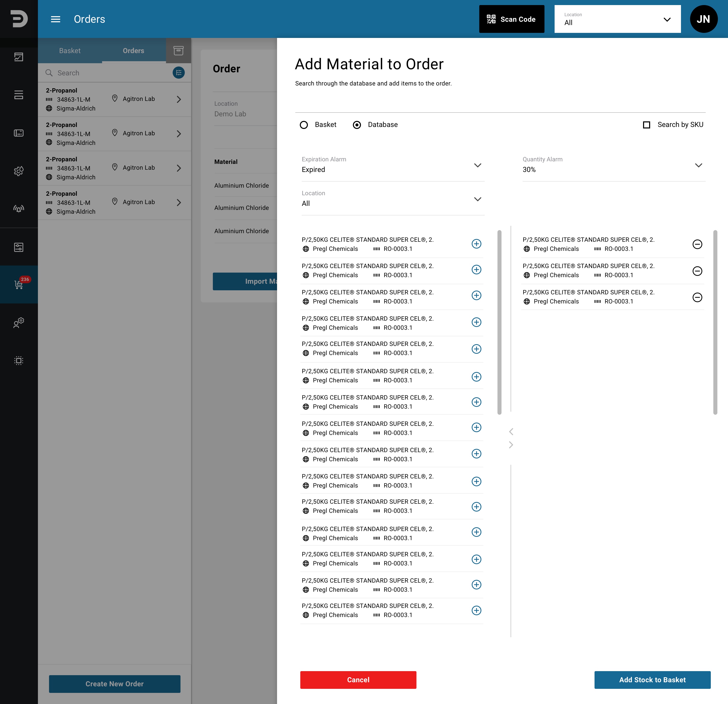Select the Basket radio button
This screenshot has width=728, height=704.
coord(304,125)
